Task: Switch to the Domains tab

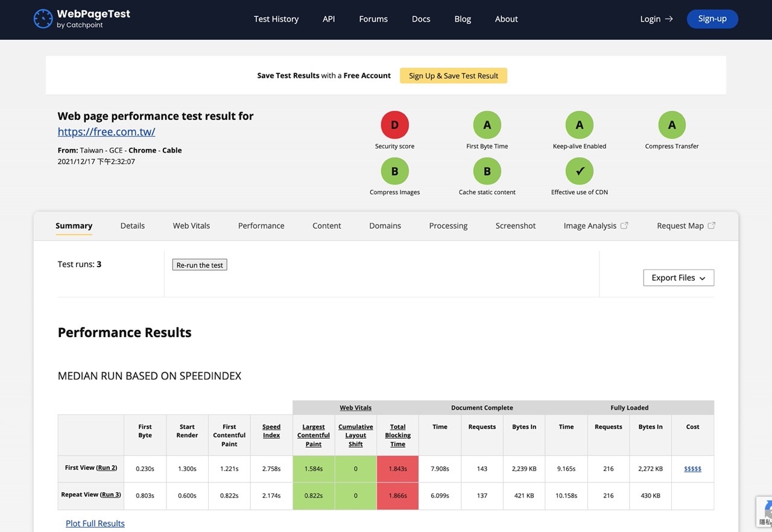Action: [x=385, y=226]
